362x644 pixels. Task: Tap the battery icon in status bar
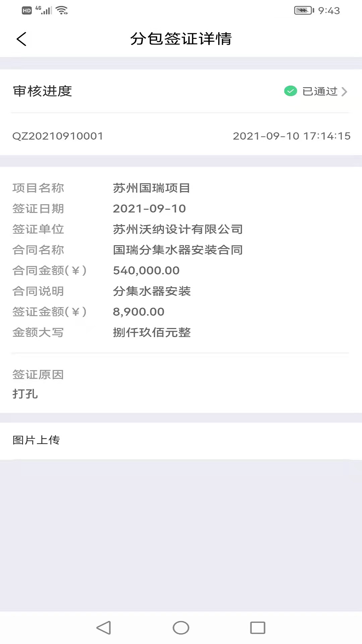tap(304, 11)
